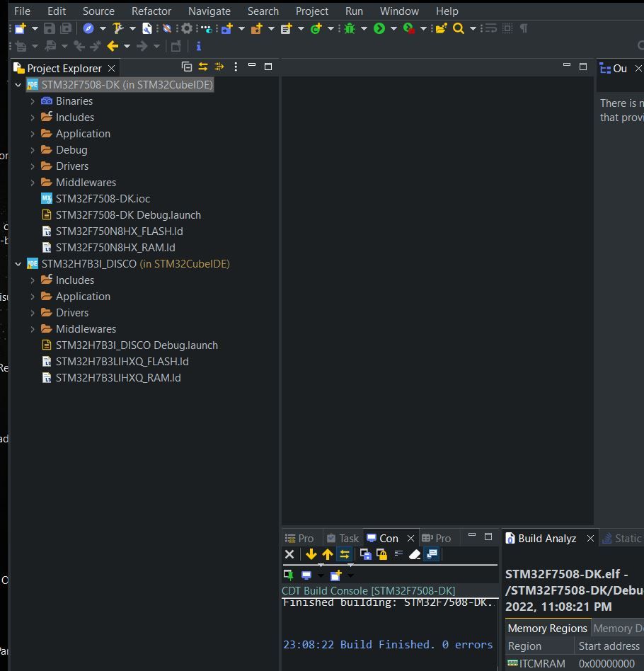
Task: Click the X remove icon in Console toolbar
Action: pos(289,555)
